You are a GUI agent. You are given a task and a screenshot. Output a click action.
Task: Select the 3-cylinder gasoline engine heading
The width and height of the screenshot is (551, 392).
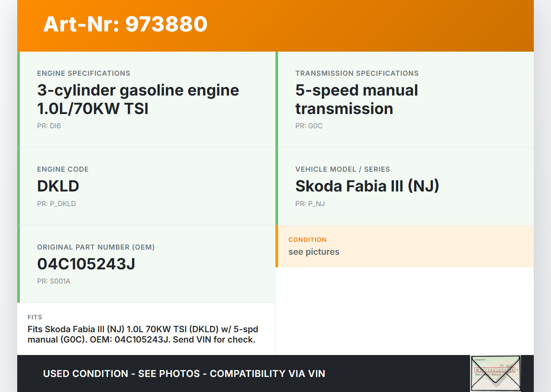click(x=138, y=99)
